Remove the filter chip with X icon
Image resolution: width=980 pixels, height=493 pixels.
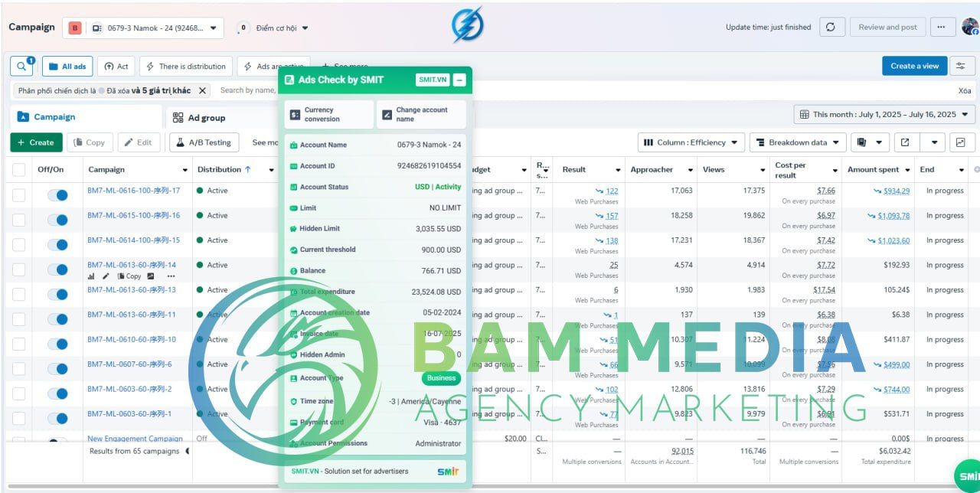coord(202,90)
